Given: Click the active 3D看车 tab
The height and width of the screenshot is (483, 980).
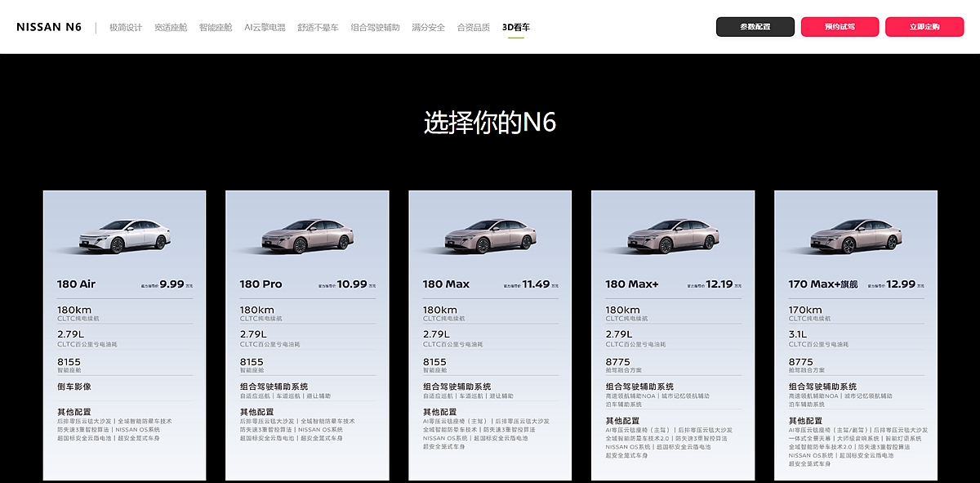Looking at the screenshot, I should click(516, 27).
